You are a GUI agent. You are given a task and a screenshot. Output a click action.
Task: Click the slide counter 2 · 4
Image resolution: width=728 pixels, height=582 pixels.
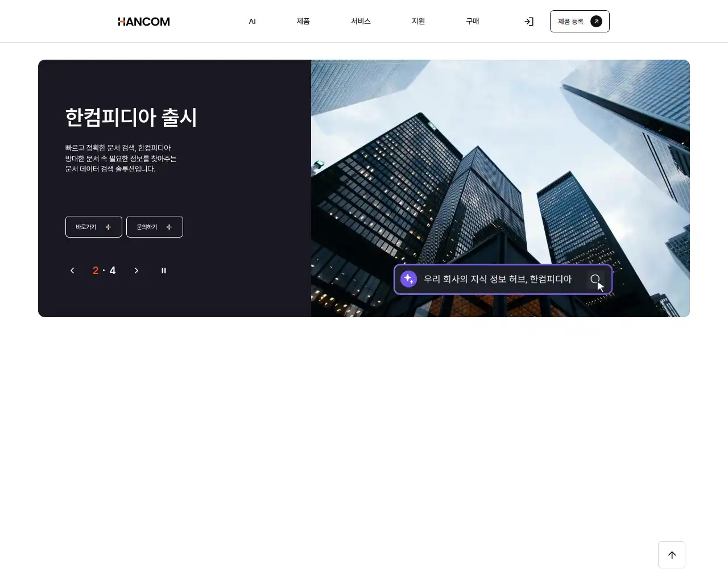(104, 271)
